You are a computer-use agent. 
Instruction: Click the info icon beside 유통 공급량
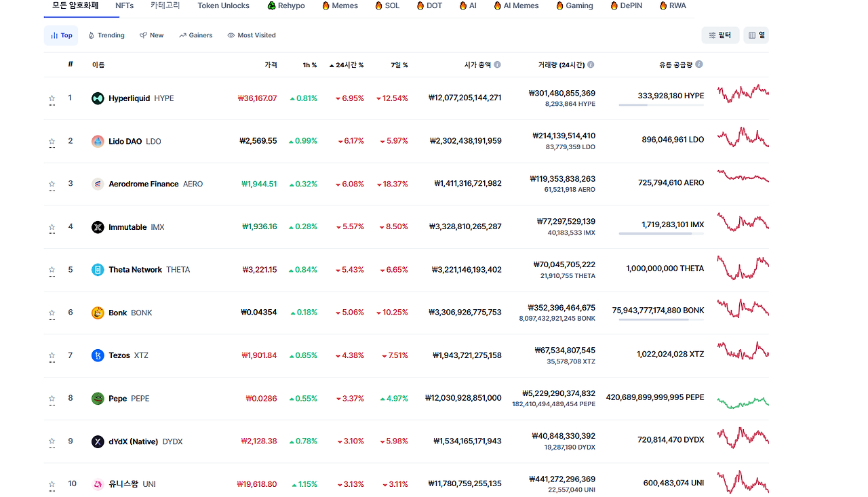[x=699, y=64]
